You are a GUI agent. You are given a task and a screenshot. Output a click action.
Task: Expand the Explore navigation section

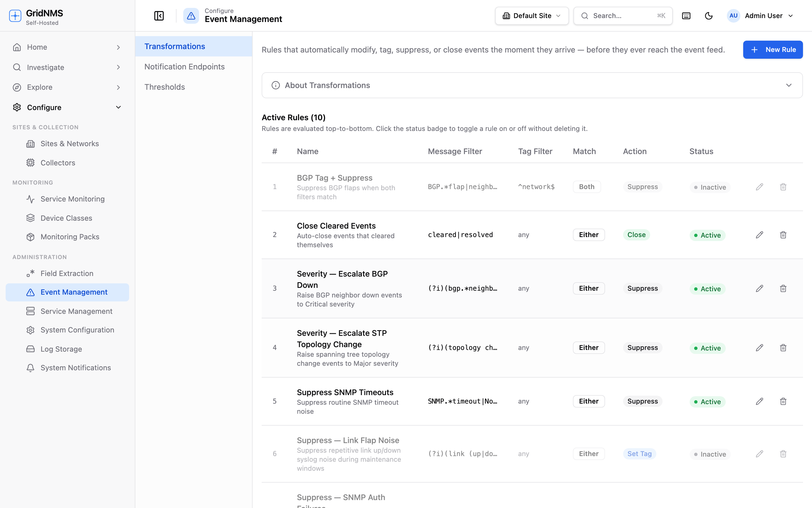tap(67, 87)
